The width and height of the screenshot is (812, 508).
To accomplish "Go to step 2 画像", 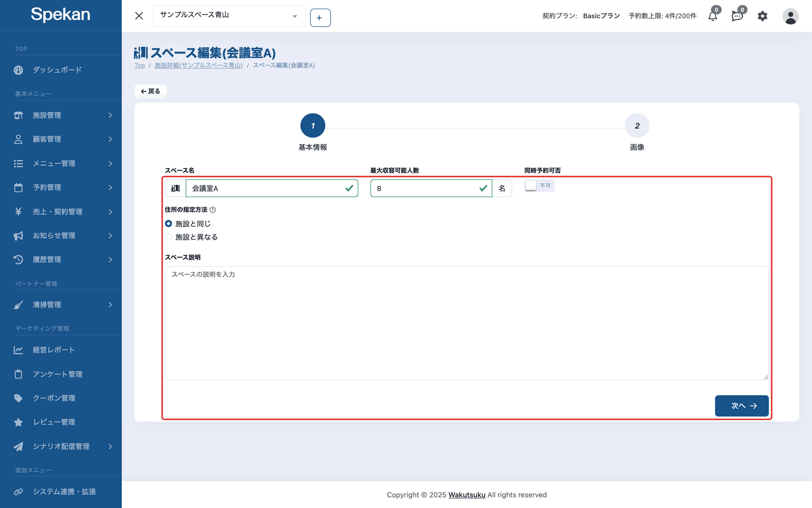I will (x=637, y=125).
